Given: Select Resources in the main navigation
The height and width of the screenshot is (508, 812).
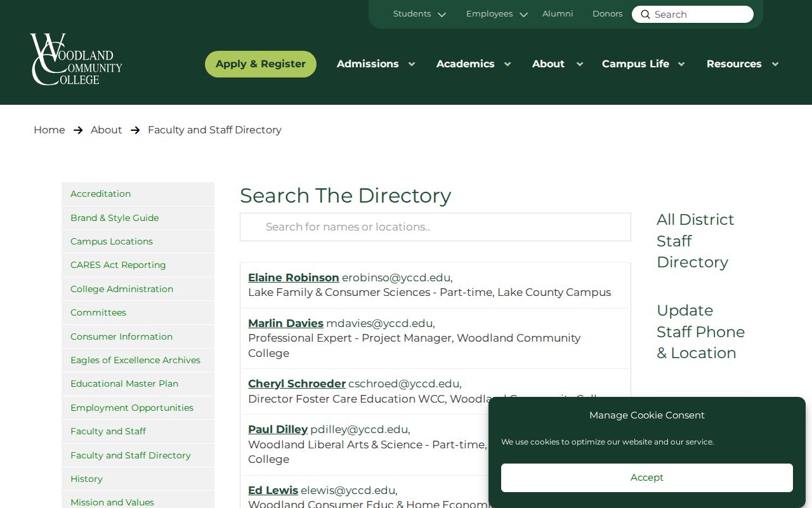Looking at the screenshot, I should [734, 64].
